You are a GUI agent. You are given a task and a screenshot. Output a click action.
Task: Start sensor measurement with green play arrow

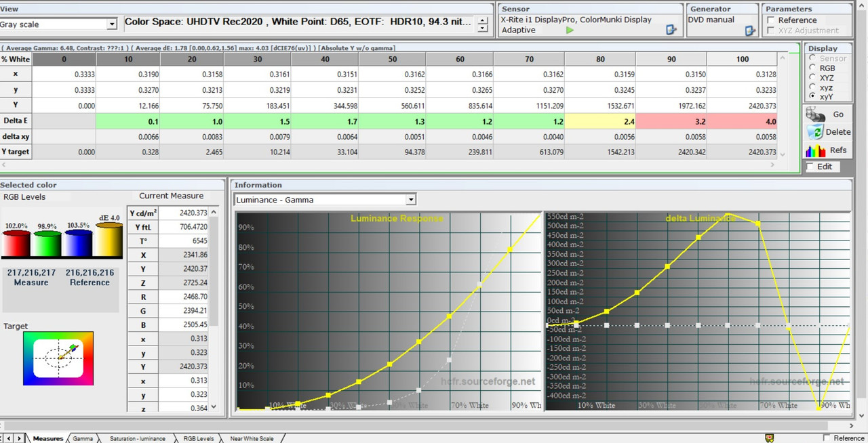pos(570,30)
